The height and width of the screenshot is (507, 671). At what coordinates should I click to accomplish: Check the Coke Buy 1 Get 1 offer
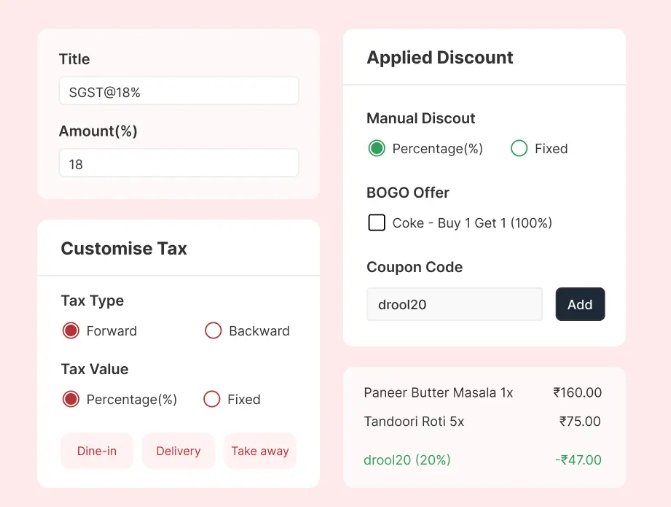coord(377,223)
